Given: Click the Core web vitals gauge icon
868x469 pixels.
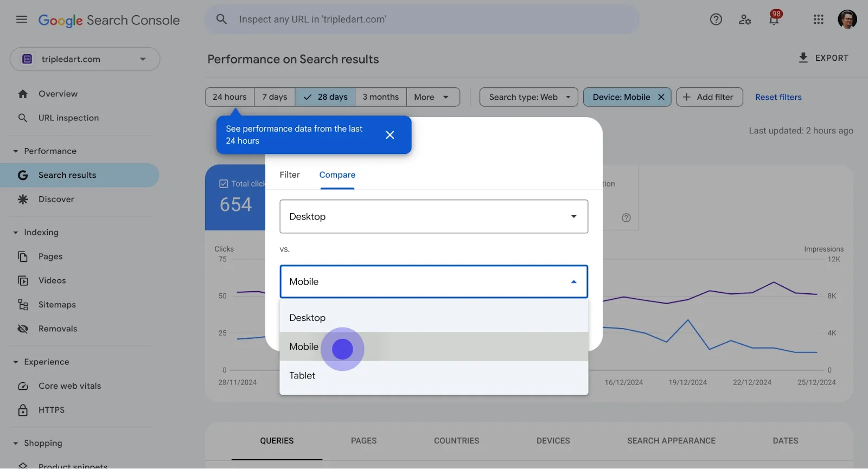Looking at the screenshot, I should (23, 386).
